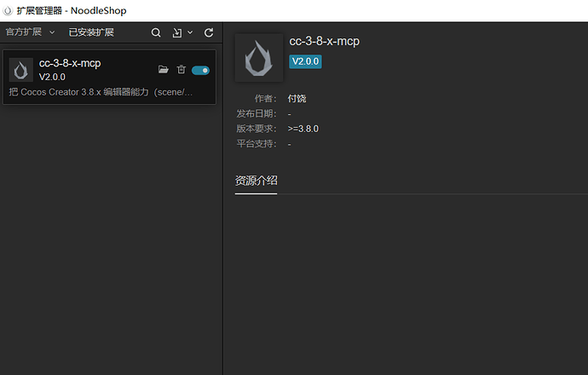Click the 发布日期 label
This screenshot has width=588, height=375.
click(257, 113)
